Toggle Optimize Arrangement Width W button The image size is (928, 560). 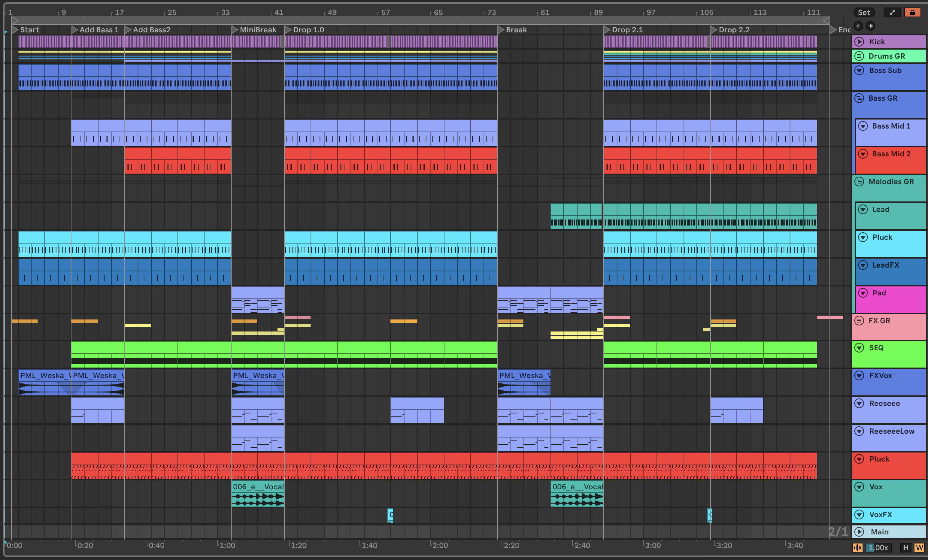(x=919, y=548)
